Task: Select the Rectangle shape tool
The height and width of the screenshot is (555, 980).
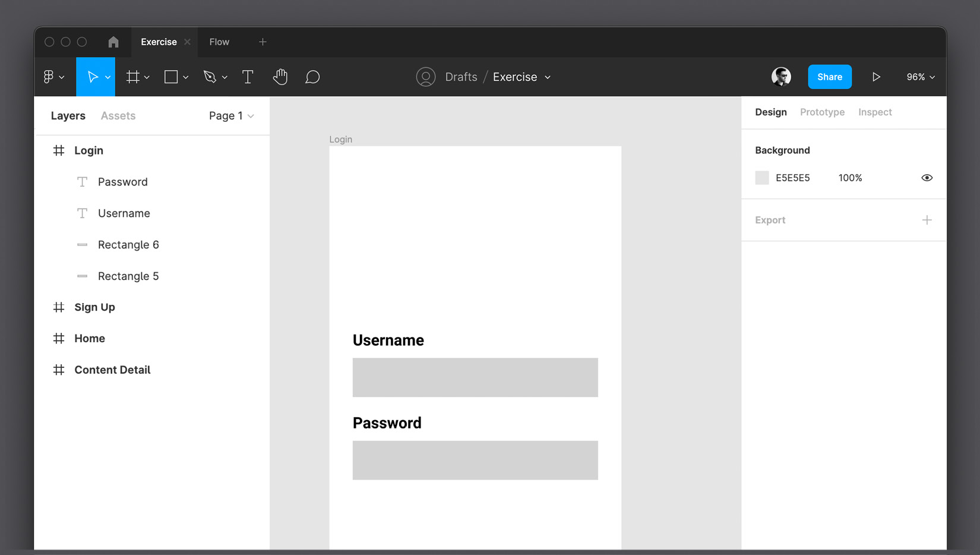Action: [172, 77]
